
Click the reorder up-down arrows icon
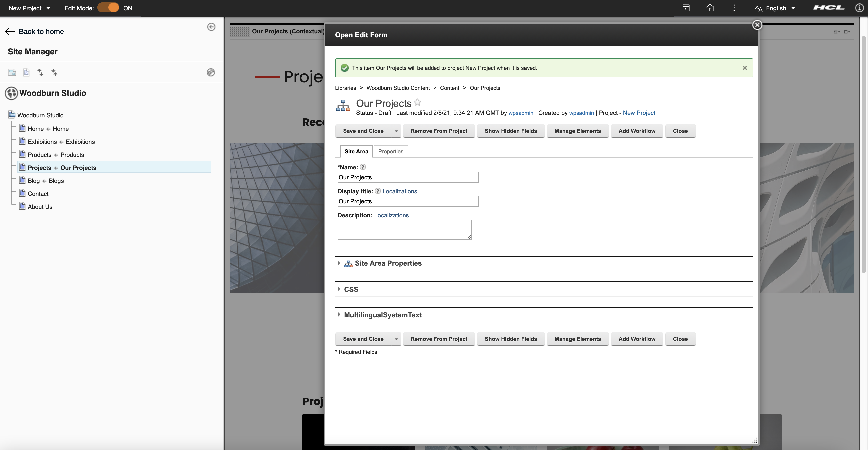click(x=40, y=72)
